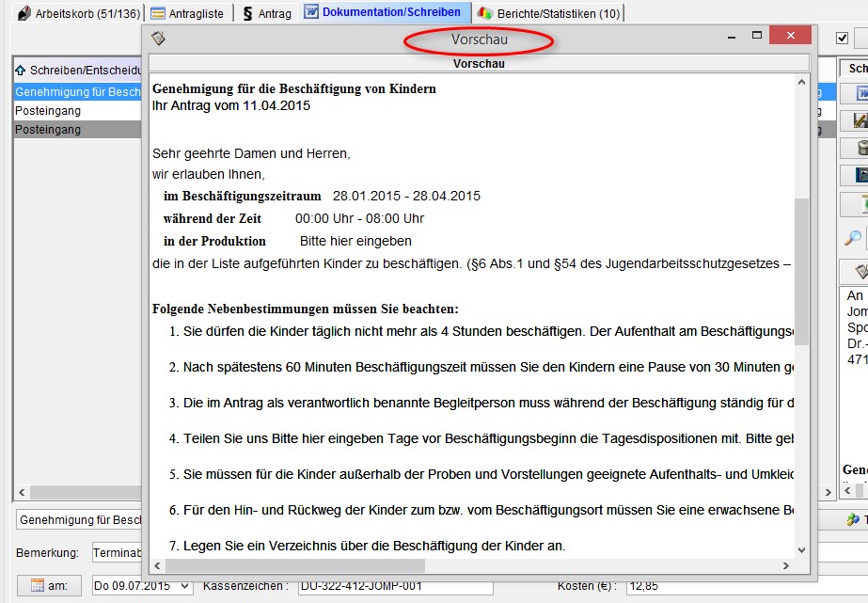
Task: Click the Vorschau scrollbar up arrow
Action: point(801,83)
